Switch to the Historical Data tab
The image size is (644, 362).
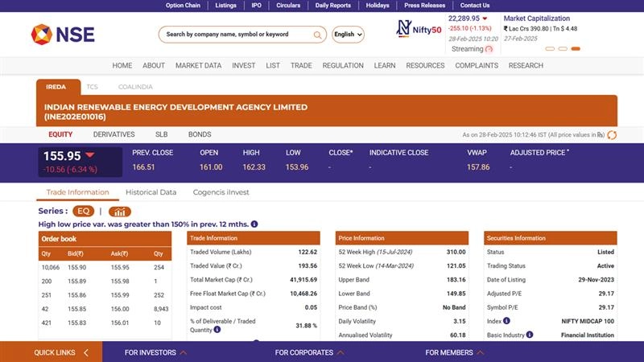click(x=151, y=192)
